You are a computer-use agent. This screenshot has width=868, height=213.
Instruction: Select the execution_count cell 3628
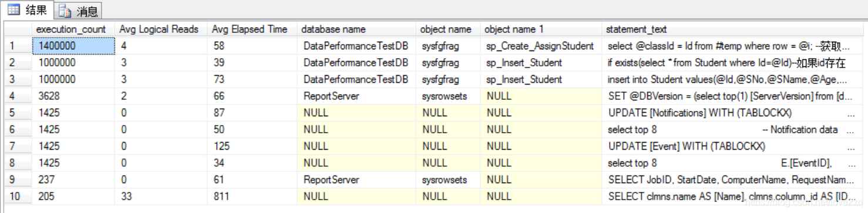73,96
